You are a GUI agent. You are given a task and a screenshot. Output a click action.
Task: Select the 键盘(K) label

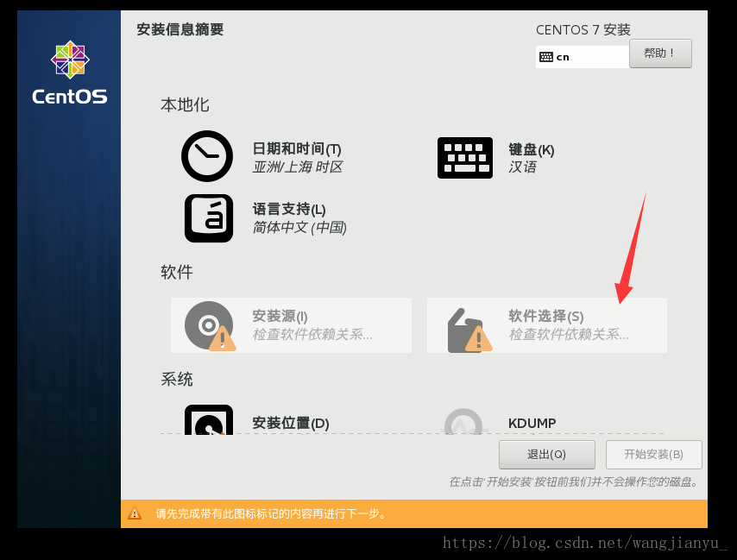pos(531,149)
